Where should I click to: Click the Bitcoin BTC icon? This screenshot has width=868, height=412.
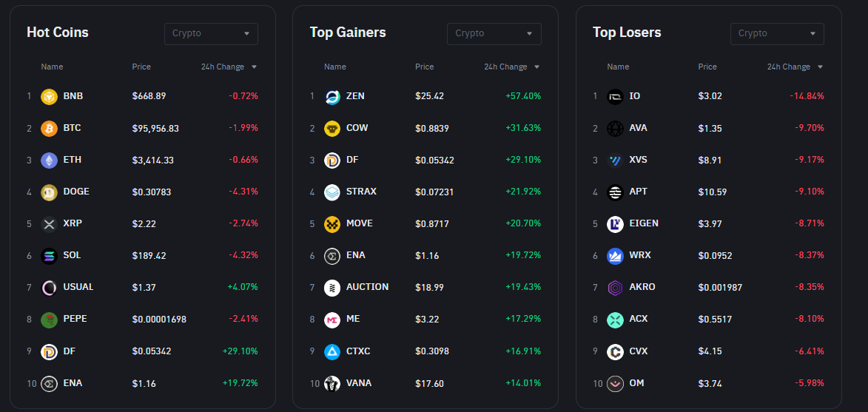[x=49, y=128]
